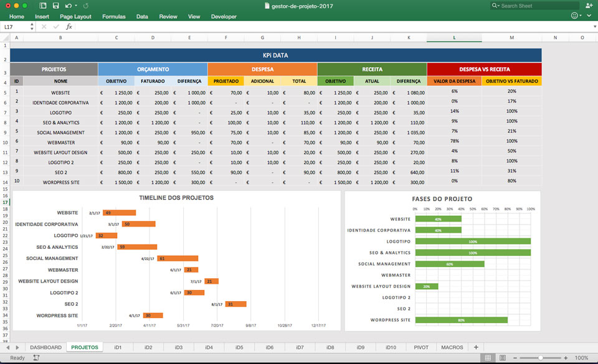The height and width of the screenshot is (364, 598).
Task: Add a new sheet with the plus icon
Action: click(476, 347)
